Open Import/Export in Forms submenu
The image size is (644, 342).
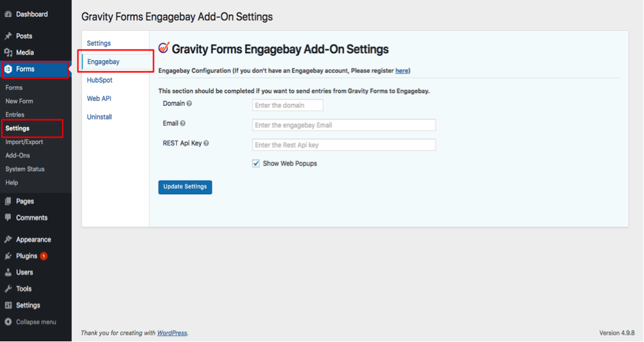click(x=24, y=141)
